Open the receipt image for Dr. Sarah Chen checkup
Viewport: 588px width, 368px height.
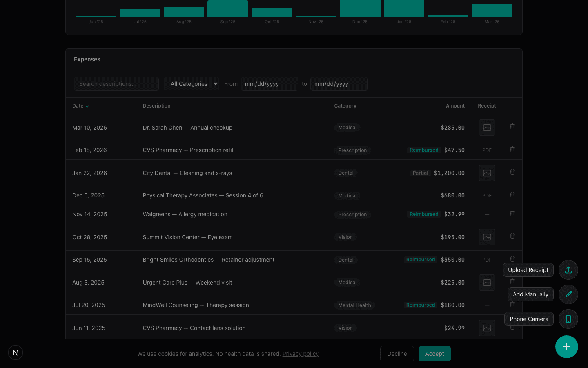(x=487, y=128)
